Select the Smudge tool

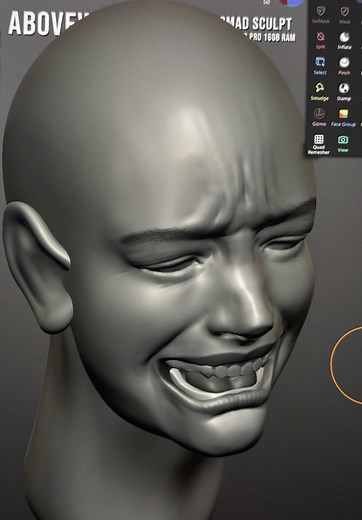click(320, 91)
